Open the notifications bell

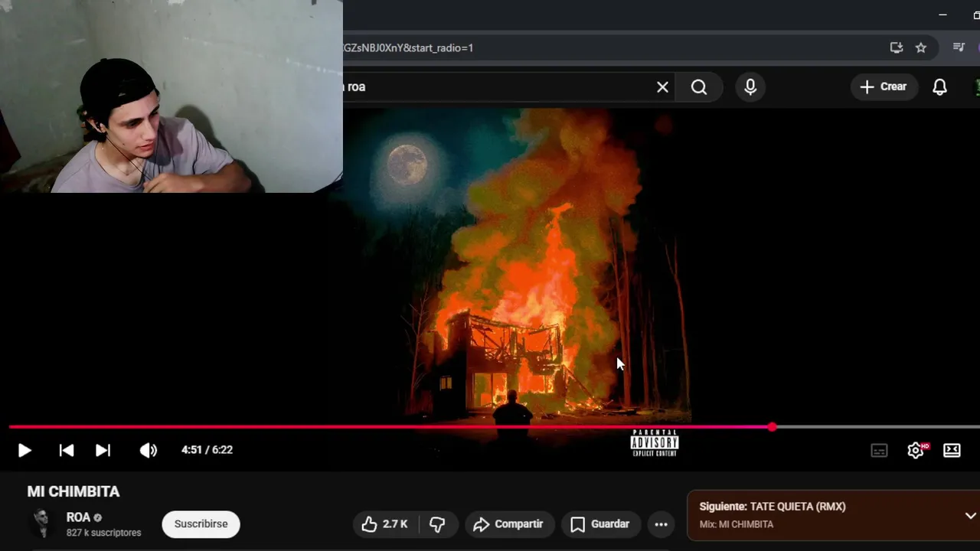[x=939, y=87]
